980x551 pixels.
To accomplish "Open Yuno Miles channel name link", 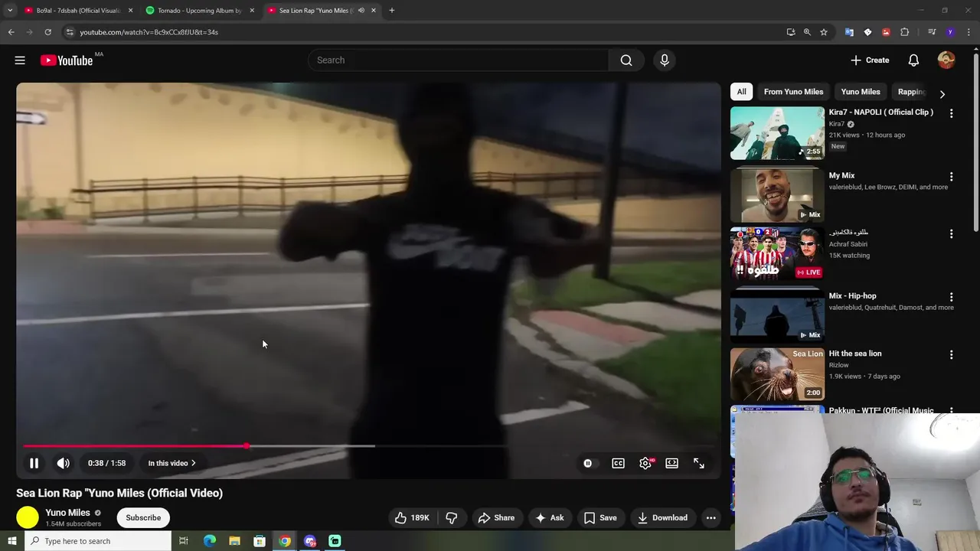I will [67, 513].
